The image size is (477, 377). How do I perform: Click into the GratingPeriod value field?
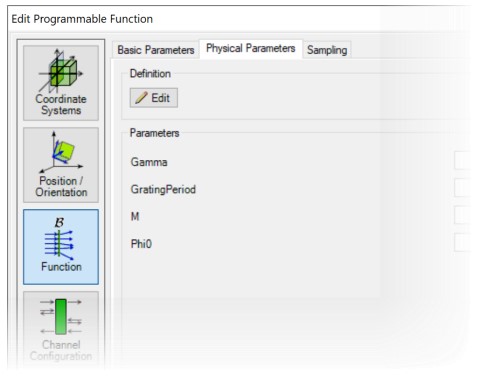[x=463, y=188]
